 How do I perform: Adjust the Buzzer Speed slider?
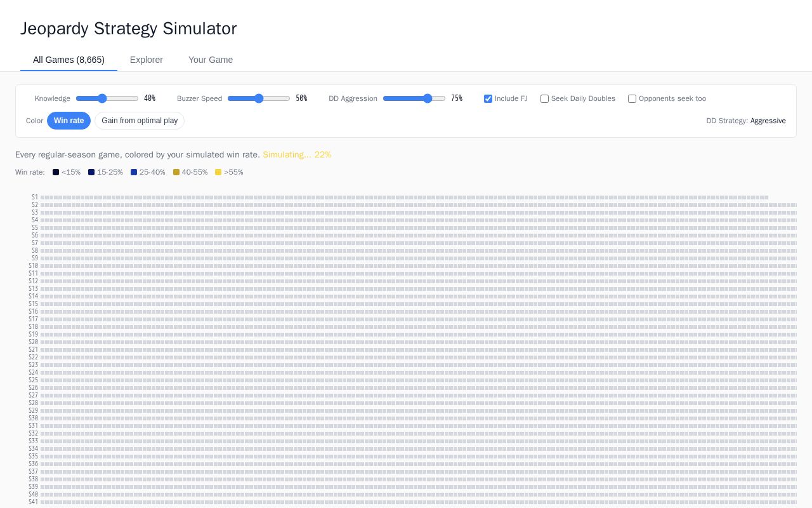tap(259, 98)
